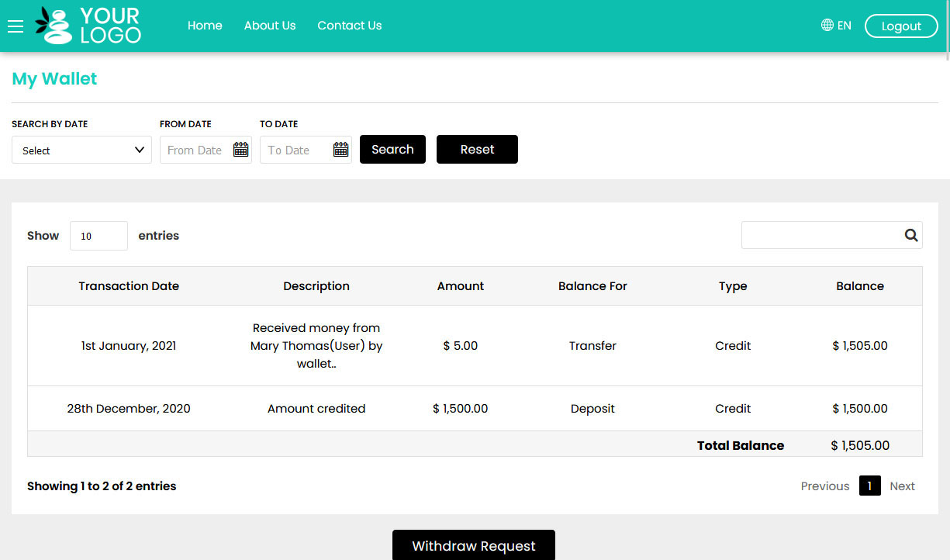Click the Reset button
This screenshot has width=950, height=560.
point(477,150)
